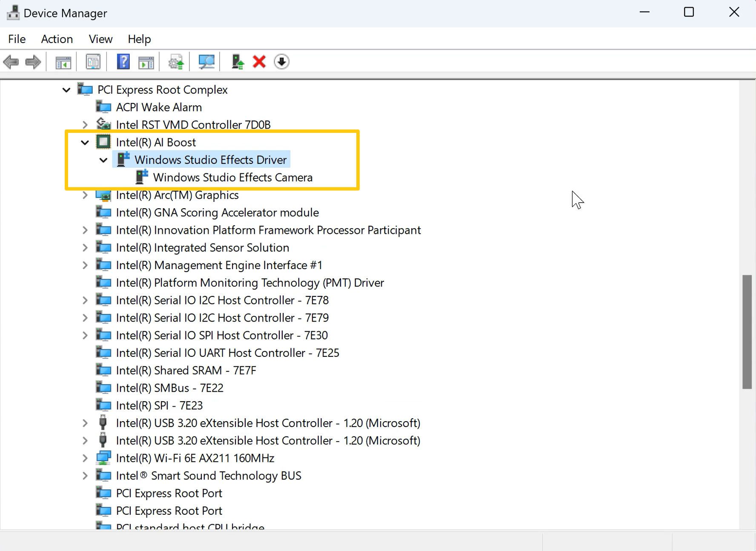Collapse the PCI Express Root Complex node

(66, 90)
